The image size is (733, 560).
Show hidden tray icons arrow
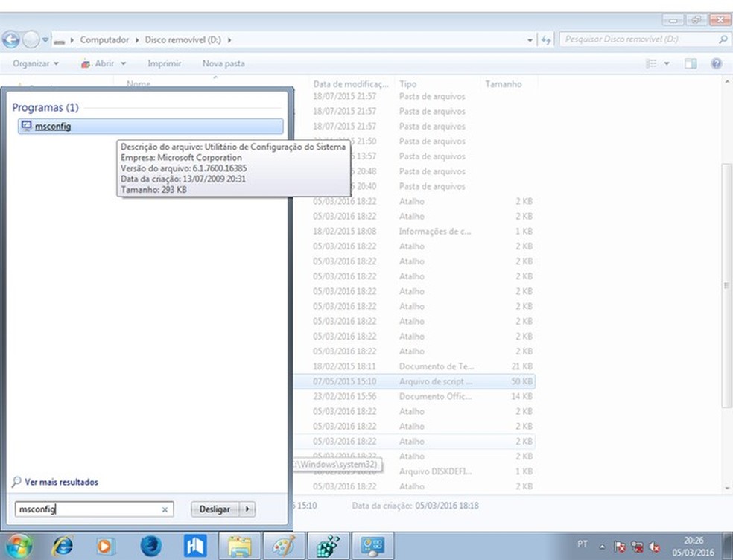(x=603, y=547)
